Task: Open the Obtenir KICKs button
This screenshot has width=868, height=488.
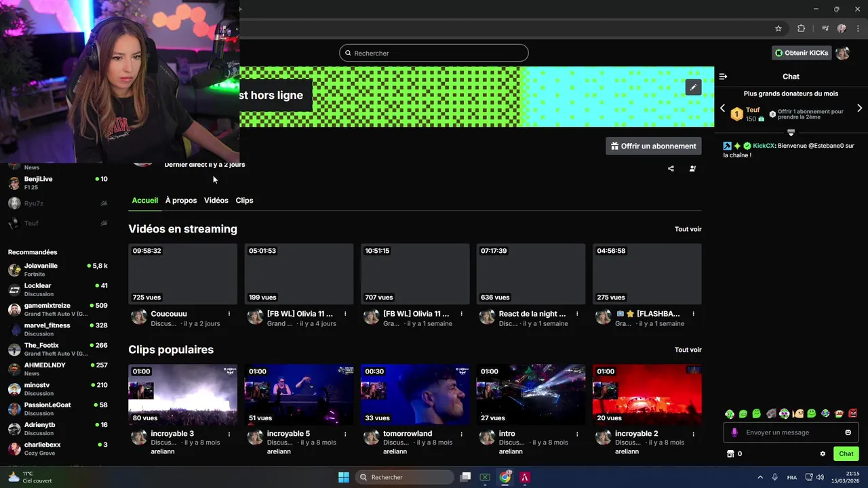Action: (x=802, y=53)
